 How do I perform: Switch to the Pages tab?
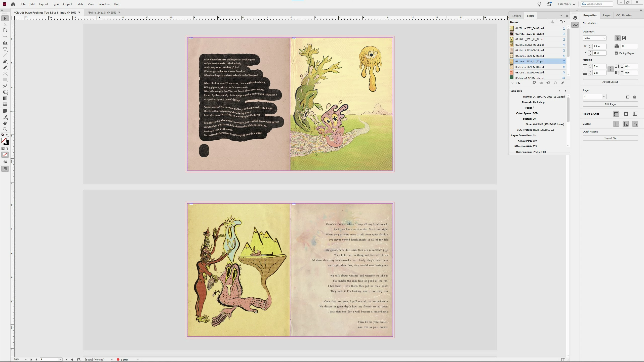coord(606,15)
